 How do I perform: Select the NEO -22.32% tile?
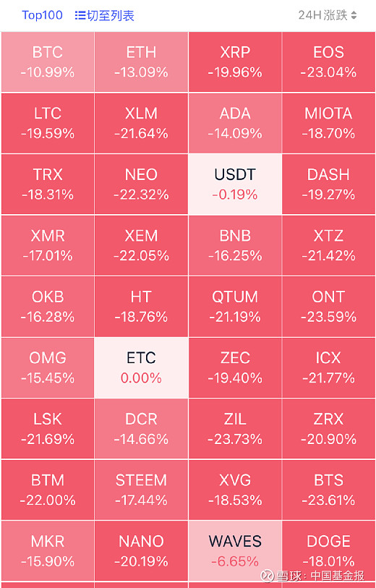click(141, 184)
